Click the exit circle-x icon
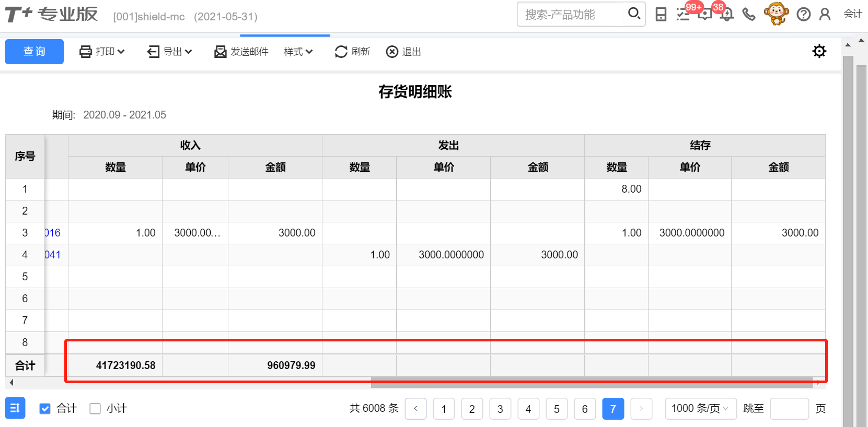Viewport: 868px width, 427px height. coord(392,52)
